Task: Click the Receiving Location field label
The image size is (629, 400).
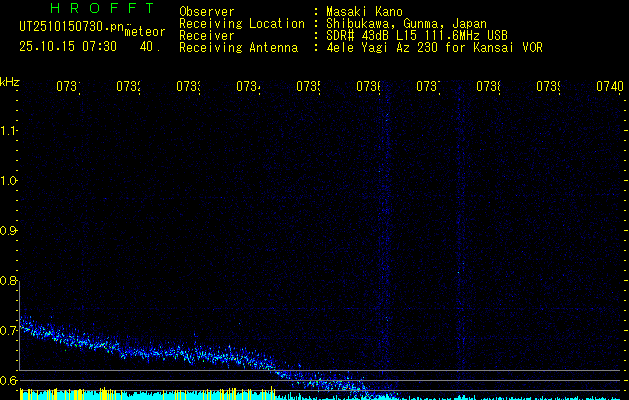Action: pos(241,24)
